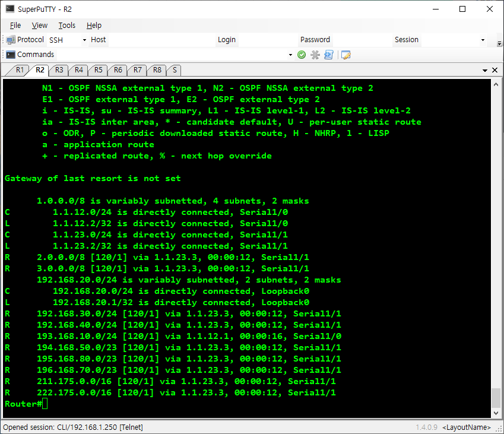Click the Commands terminal icon

click(11, 55)
